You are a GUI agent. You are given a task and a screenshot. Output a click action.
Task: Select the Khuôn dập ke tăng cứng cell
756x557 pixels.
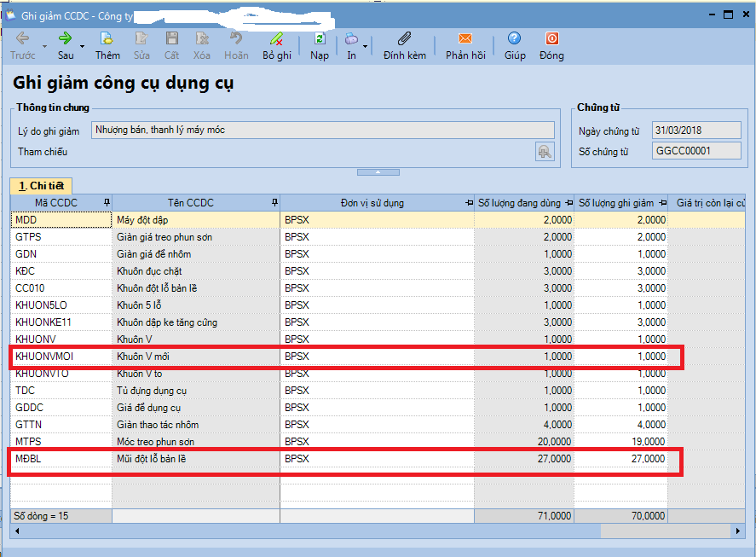click(x=196, y=322)
